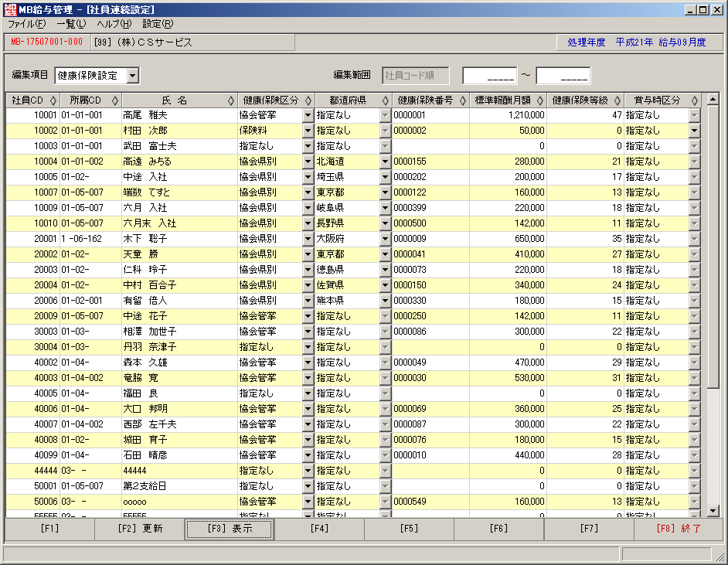Image resolution: width=728 pixels, height=565 pixels.
Task: Open 賞与時区分 dropdown for 村田 次郎
Action: tap(694, 131)
